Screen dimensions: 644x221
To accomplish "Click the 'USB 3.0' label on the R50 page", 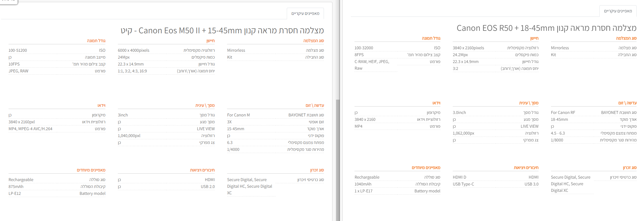I will tap(531, 184).
